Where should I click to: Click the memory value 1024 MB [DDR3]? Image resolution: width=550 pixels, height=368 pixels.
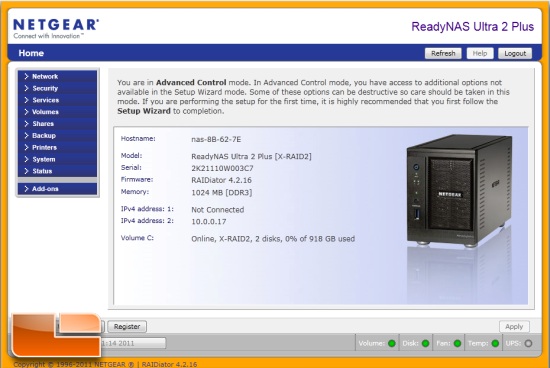222,192
